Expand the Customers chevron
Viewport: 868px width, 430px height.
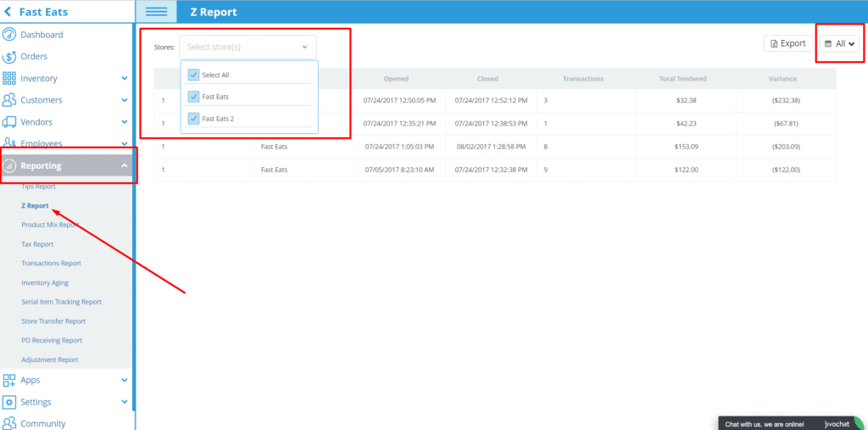point(125,100)
